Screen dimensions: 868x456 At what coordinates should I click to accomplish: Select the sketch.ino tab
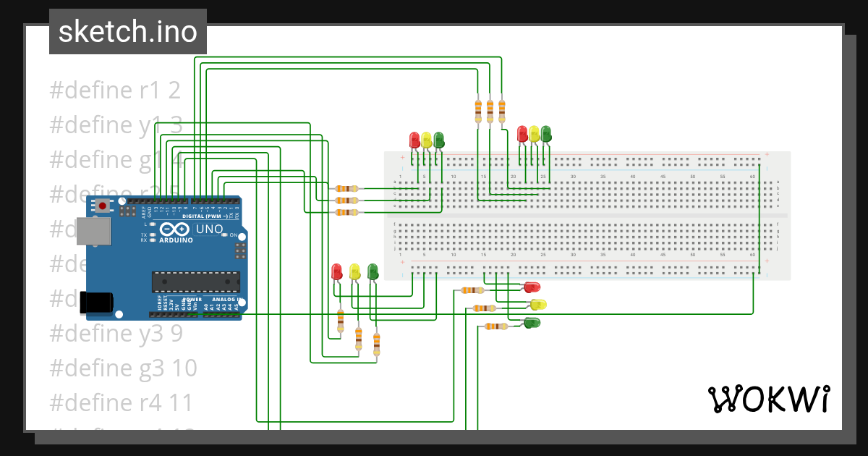point(127,31)
